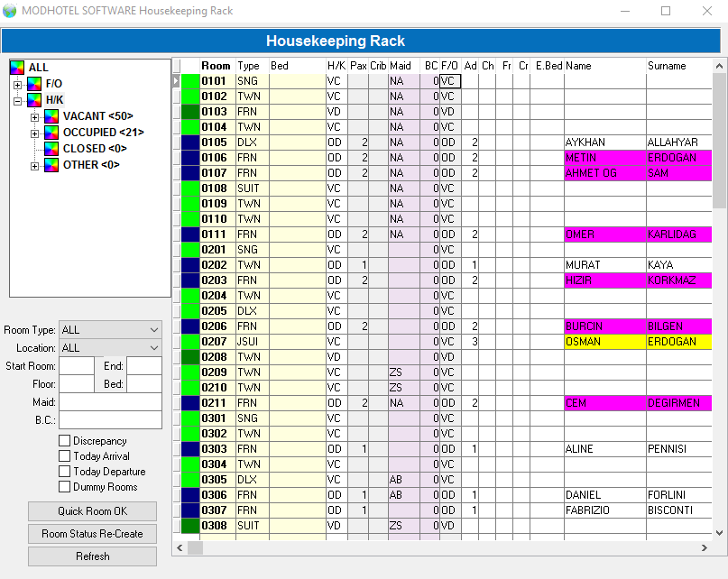The height and width of the screenshot is (579, 728).
Task: Check the Dummy Rooms option
Action: [65, 487]
